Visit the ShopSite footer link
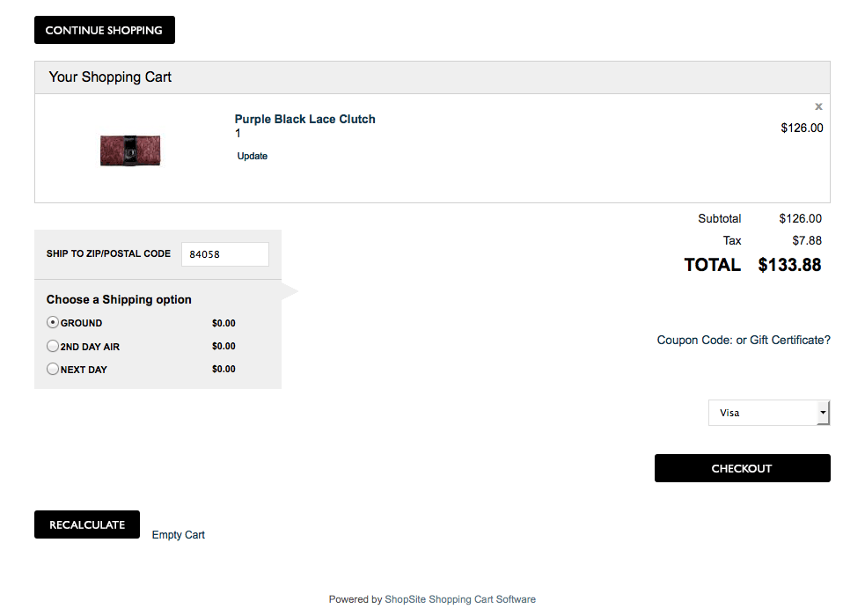 pyautogui.click(x=405, y=599)
